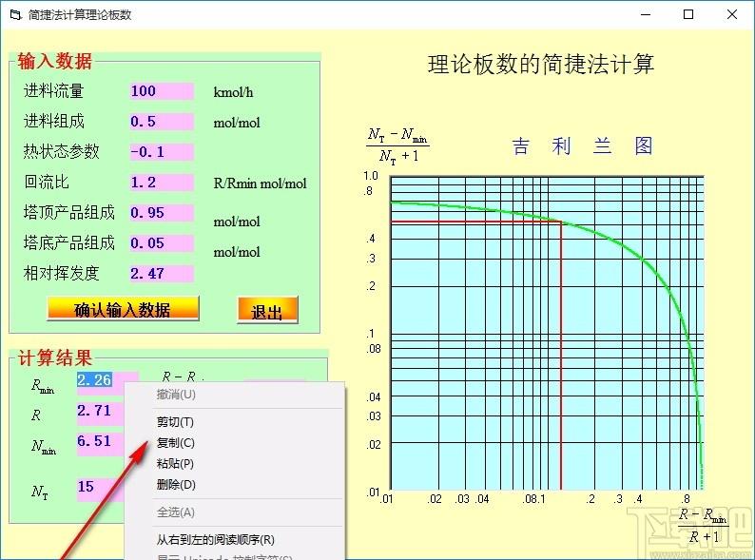The width and height of the screenshot is (755, 560).
Task: Click the 吉利兰图 chart title
Action: [x=582, y=145]
